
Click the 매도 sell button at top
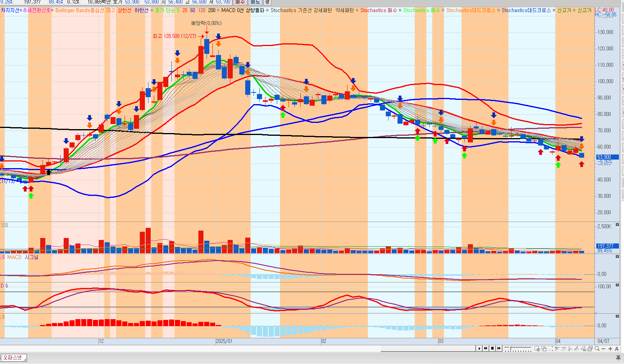pyautogui.click(x=255, y=2)
